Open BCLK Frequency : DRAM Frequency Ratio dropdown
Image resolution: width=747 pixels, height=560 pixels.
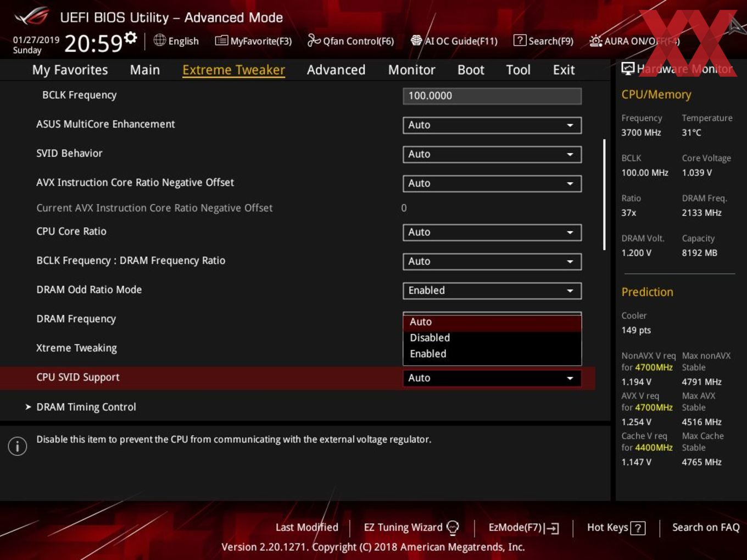tap(492, 261)
